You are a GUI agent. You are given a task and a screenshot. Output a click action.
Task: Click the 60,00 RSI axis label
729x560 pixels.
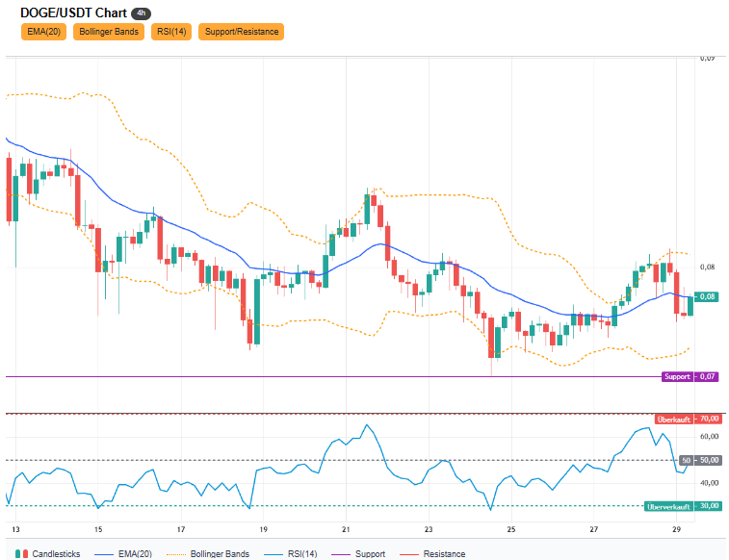point(710,437)
